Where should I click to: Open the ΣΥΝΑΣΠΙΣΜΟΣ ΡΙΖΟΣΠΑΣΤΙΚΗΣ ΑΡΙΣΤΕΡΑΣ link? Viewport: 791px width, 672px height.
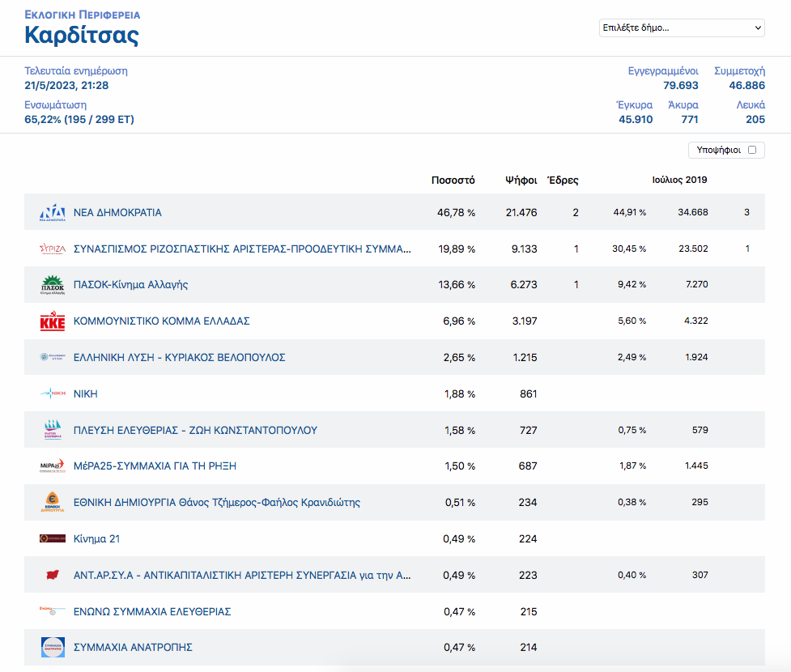point(242,249)
